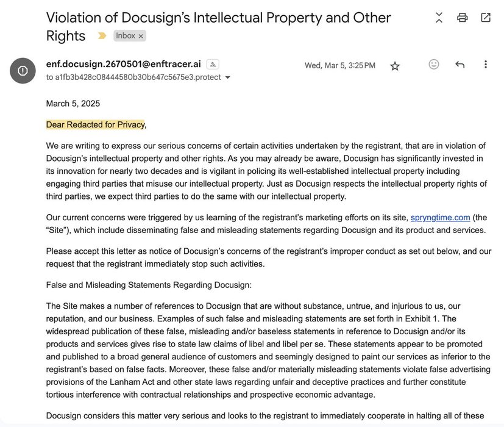Star this Docusign message
This screenshot has height=427, width=504.
click(395, 66)
